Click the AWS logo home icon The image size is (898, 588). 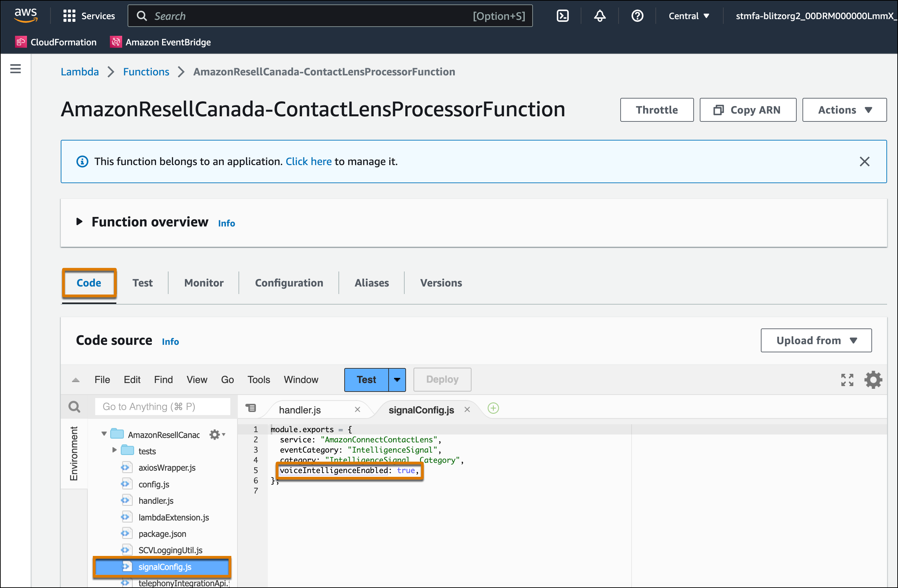(26, 15)
